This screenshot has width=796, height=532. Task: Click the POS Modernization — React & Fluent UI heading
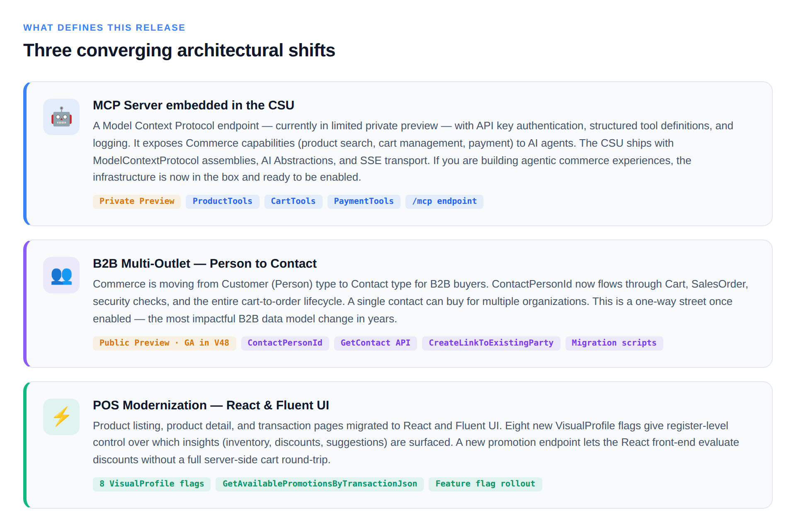coord(211,405)
